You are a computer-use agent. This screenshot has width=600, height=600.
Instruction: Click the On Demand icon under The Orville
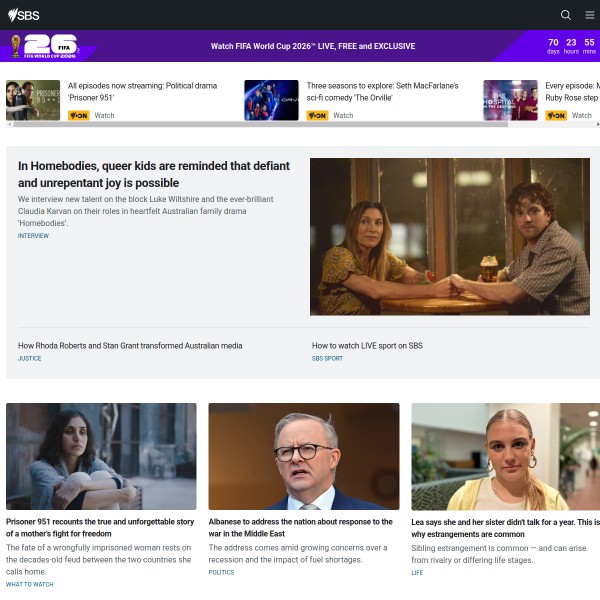click(317, 116)
